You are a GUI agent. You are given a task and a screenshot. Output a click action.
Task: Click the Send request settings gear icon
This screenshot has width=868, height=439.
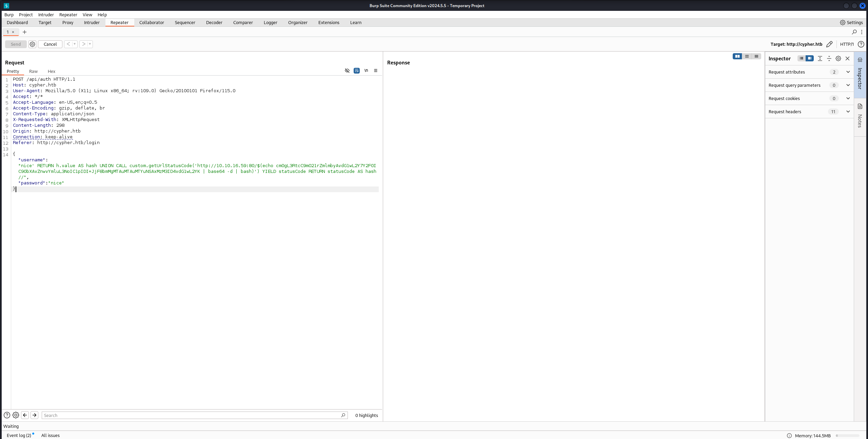coord(32,44)
